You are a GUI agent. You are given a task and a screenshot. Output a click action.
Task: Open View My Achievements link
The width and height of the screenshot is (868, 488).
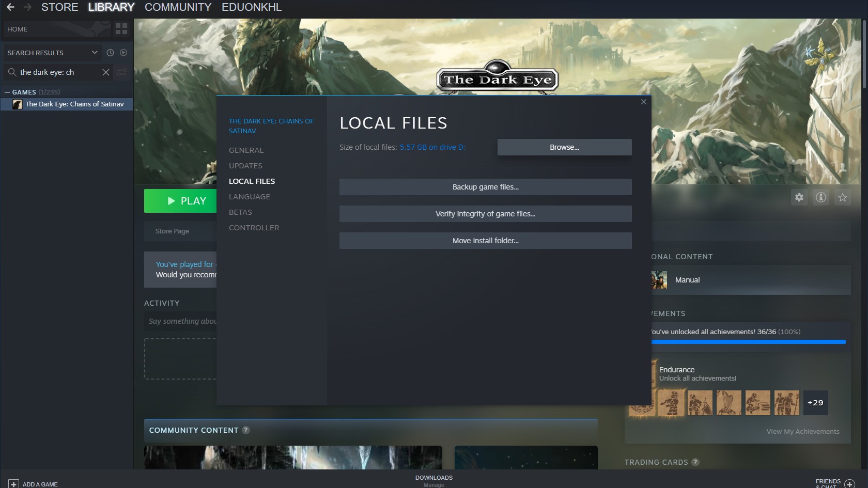803,432
